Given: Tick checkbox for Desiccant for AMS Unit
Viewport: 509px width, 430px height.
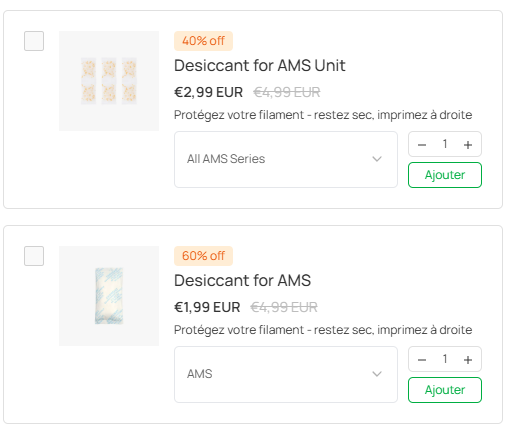Looking at the screenshot, I should 34,41.
